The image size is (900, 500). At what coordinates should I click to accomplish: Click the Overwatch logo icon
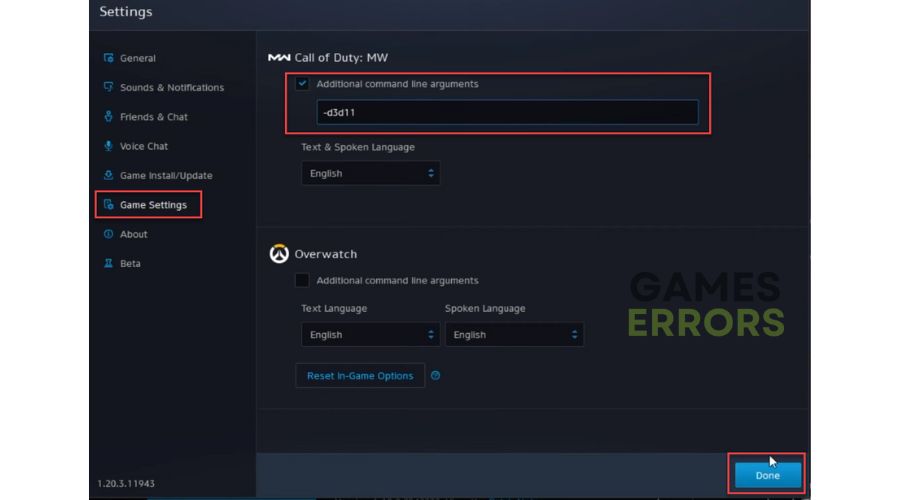click(279, 254)
